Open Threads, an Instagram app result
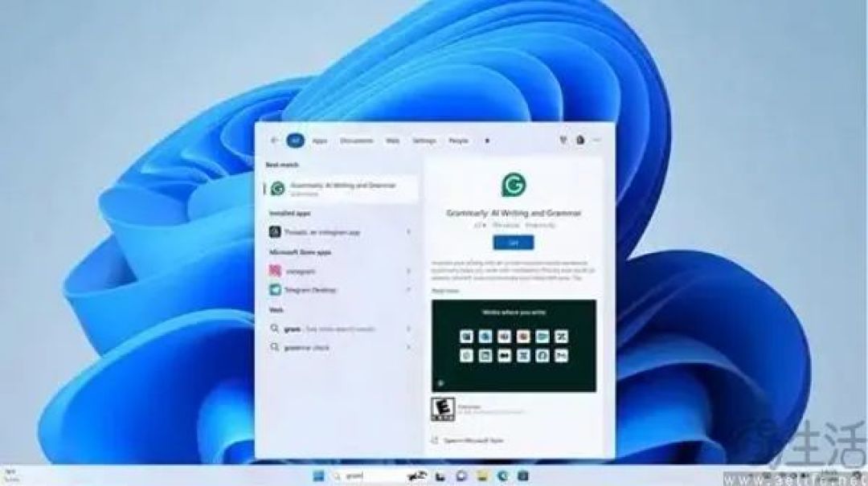 tap(341, 232)
